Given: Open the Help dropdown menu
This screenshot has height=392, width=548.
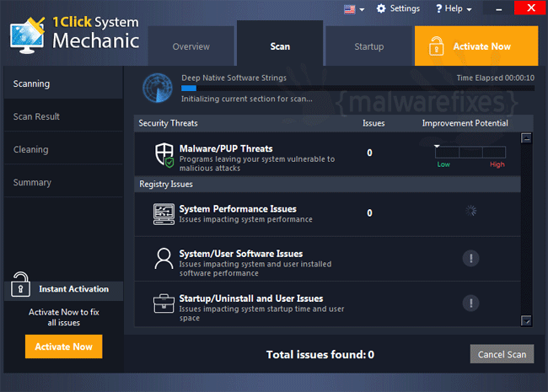Looking at the screenshot, I should 454,8.
